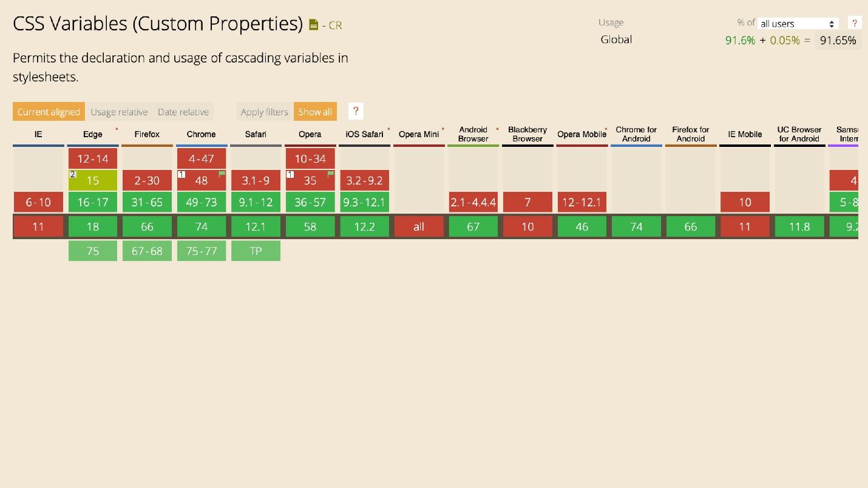Select the IE Mobile 10 cell
The width and height of the screenshot is (868, 488).
745,202
